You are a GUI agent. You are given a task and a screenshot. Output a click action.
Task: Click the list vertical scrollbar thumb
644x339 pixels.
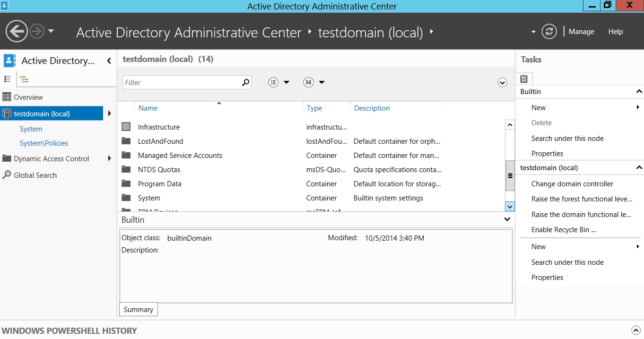[x=510, y=175]
